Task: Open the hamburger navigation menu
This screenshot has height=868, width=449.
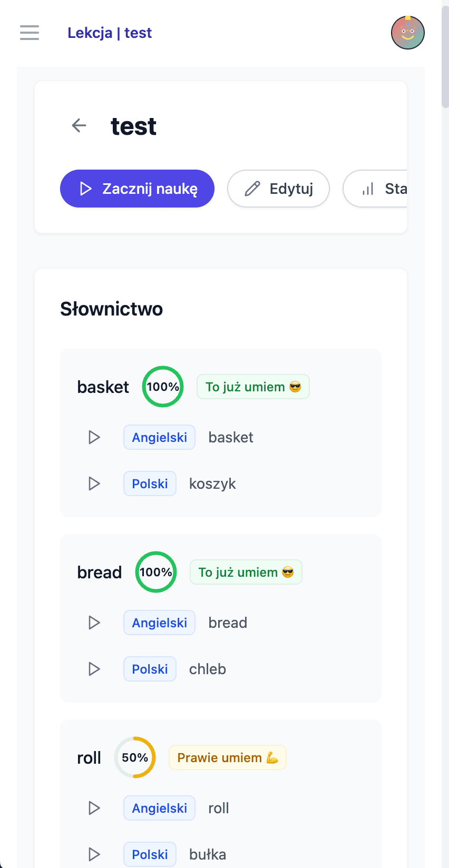Action: (30, 33)
